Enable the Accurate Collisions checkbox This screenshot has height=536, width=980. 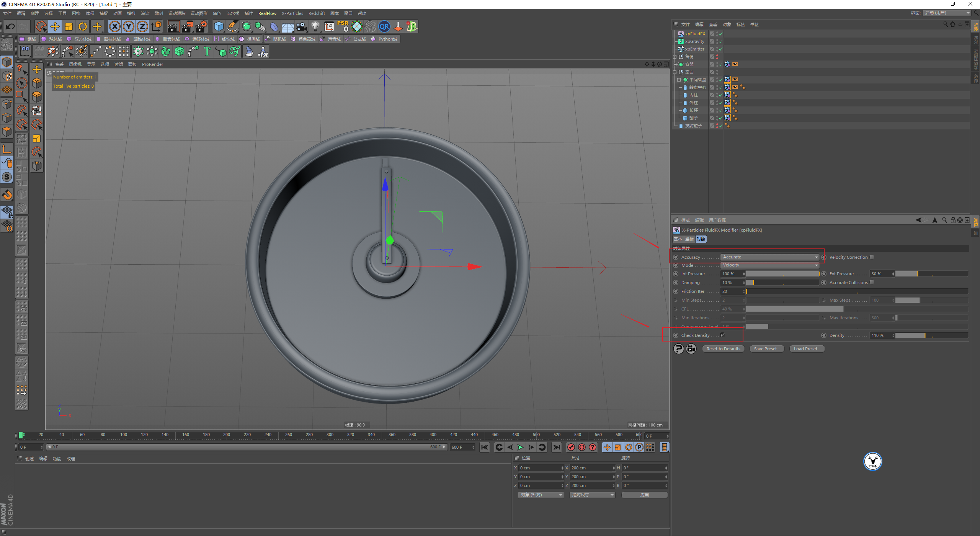(x=872, y=282)
